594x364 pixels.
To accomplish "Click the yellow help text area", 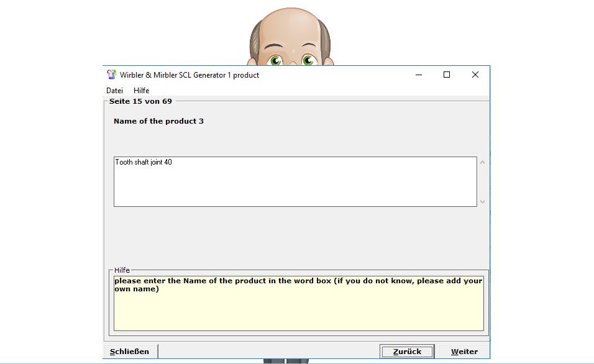I will [298, 307].
